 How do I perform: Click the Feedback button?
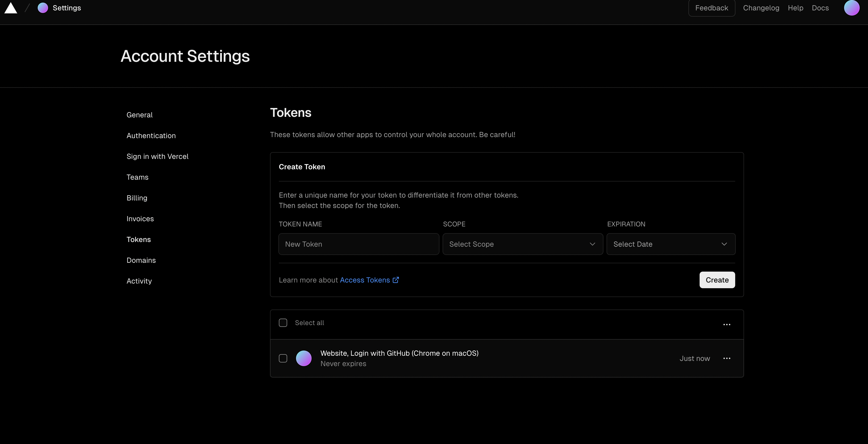pos(711,8)
